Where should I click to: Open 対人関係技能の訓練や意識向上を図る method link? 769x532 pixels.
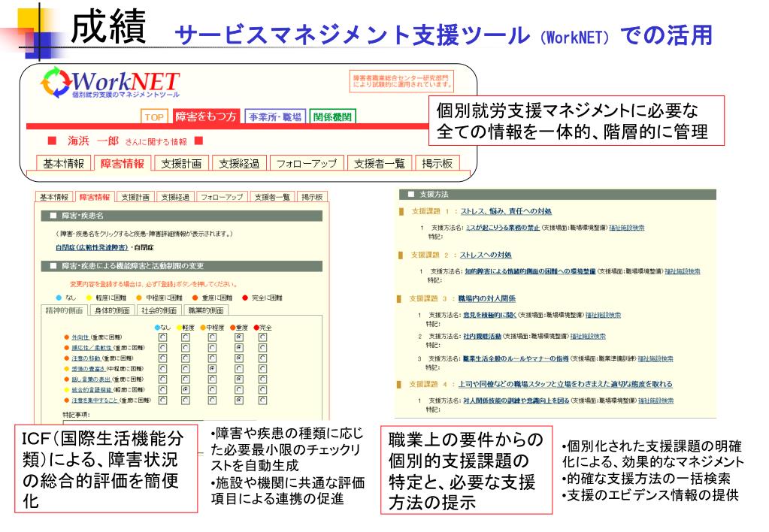pos(516,401)
